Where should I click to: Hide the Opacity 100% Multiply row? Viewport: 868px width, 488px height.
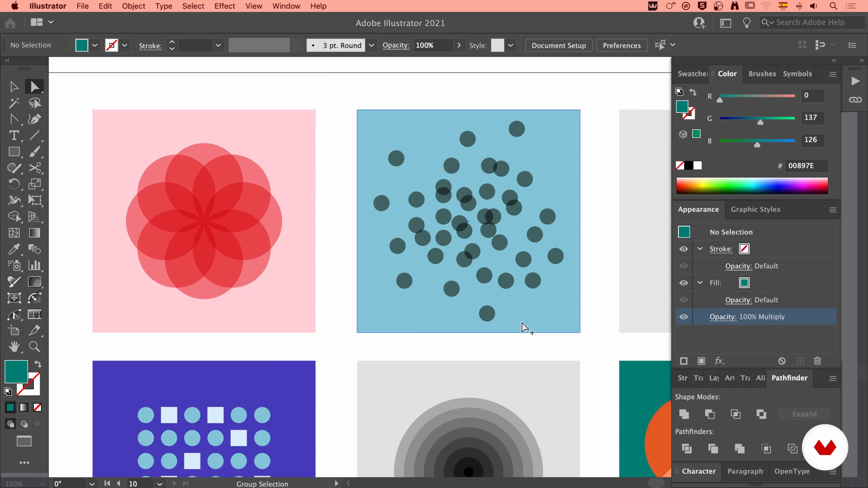coord(683,317)
